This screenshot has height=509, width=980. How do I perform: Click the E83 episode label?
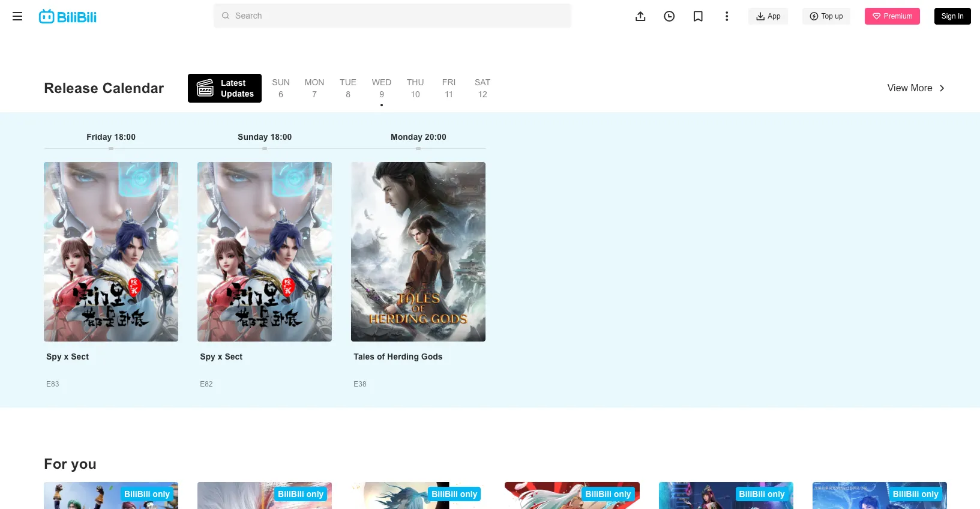pyautogui.click(x=53, y=384)
